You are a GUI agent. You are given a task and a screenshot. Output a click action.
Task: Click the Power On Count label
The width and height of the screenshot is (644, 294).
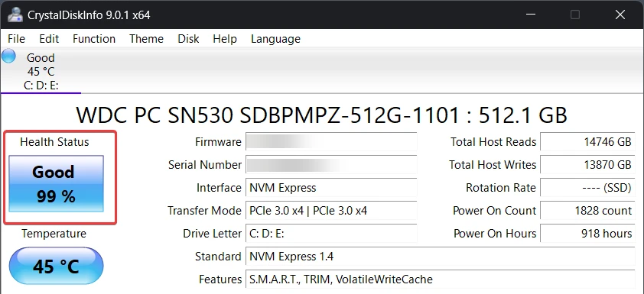pyautogui.click(x=495, y=211)
